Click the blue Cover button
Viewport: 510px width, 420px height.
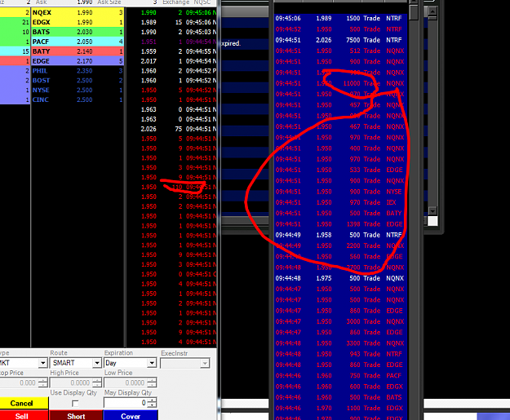pos(131,415)
